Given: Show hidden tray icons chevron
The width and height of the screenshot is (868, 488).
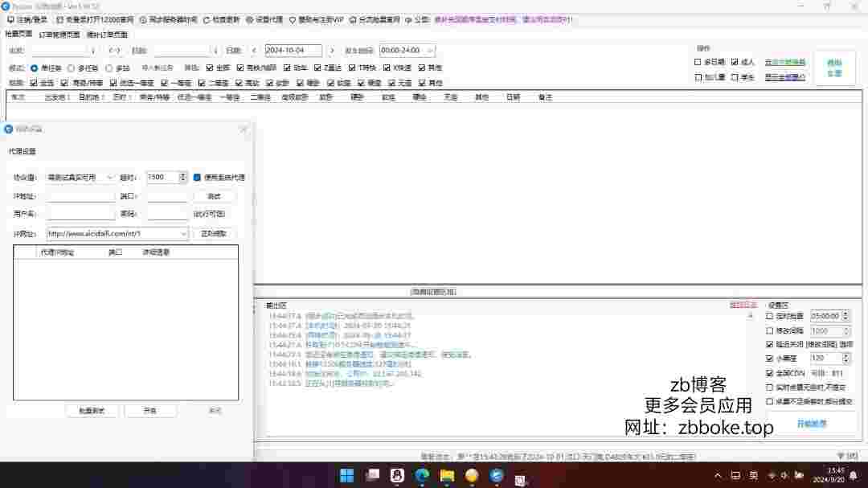Looking at the screenshot, I should (718, 475).
